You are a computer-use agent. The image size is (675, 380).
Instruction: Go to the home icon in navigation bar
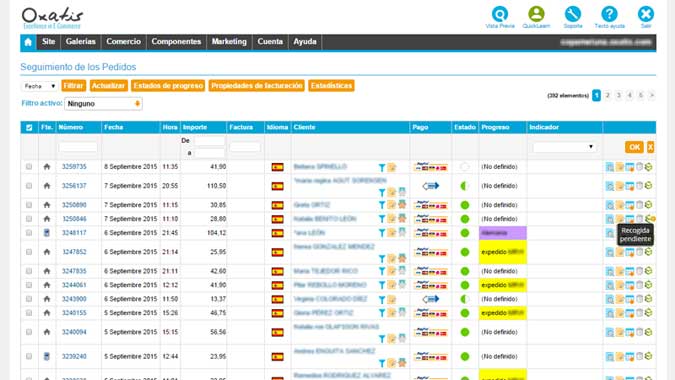coord(28,42)
